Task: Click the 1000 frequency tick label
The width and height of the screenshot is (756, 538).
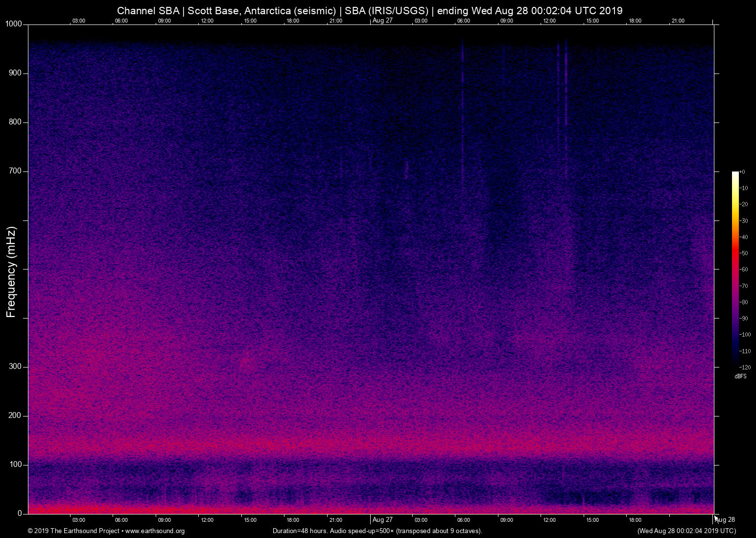Action: pos(14,24)
